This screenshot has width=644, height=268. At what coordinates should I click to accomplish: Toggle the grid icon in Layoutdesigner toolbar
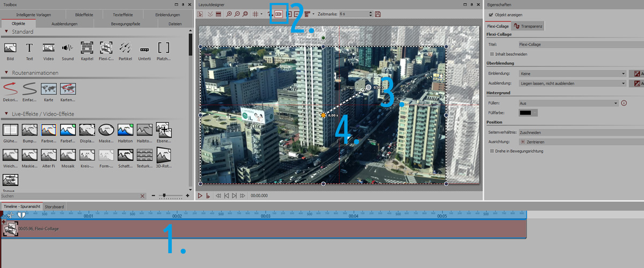[x=255, y=14]
